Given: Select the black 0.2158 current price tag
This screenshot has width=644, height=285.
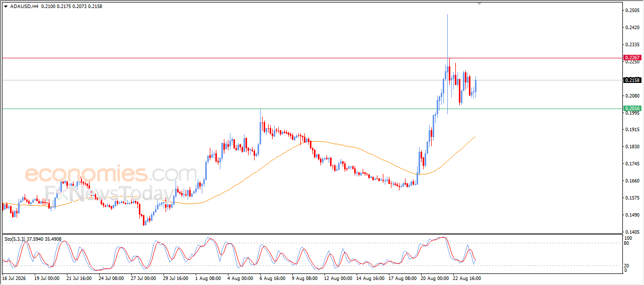Looking at the screenshot, I should [x=632, y=80].
